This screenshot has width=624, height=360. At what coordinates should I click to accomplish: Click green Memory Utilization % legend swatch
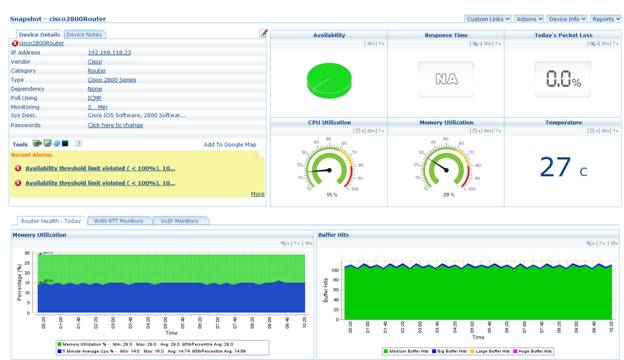click(60, 344)
